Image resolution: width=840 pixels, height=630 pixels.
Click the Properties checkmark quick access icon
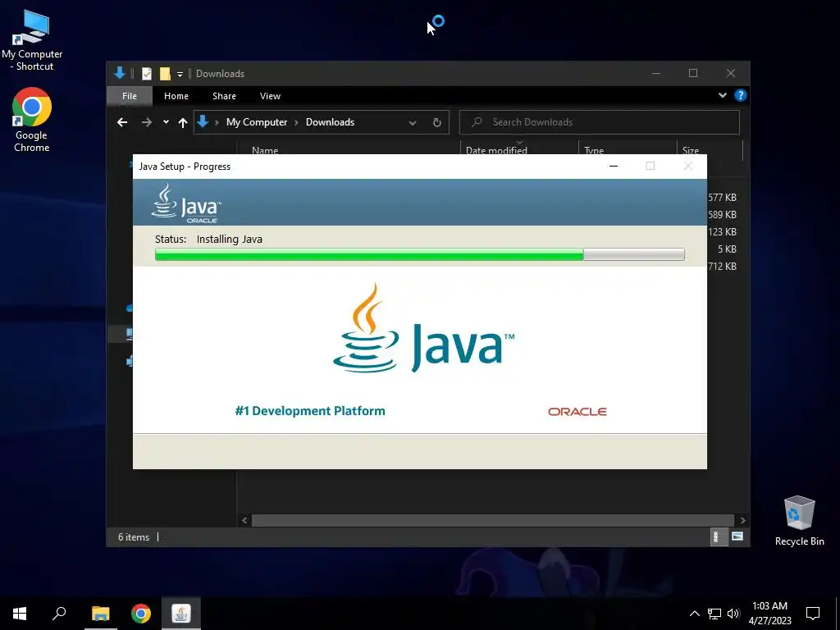click(147, 74)
